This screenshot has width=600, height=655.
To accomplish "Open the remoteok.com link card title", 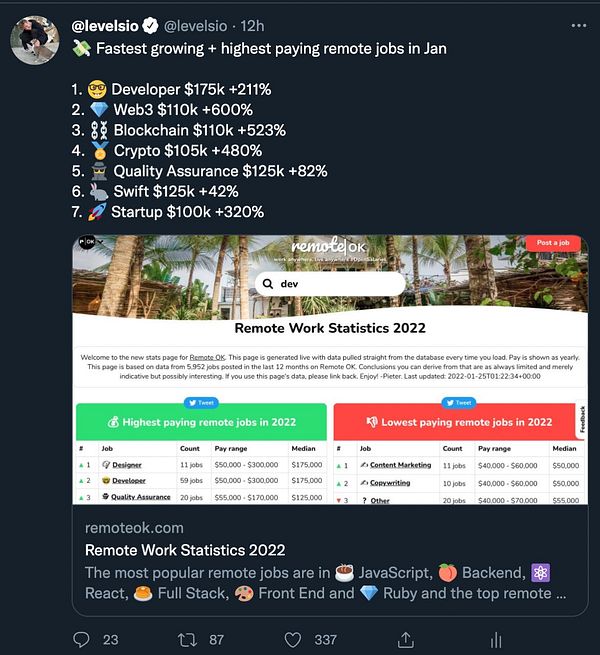I will (185, 550).
